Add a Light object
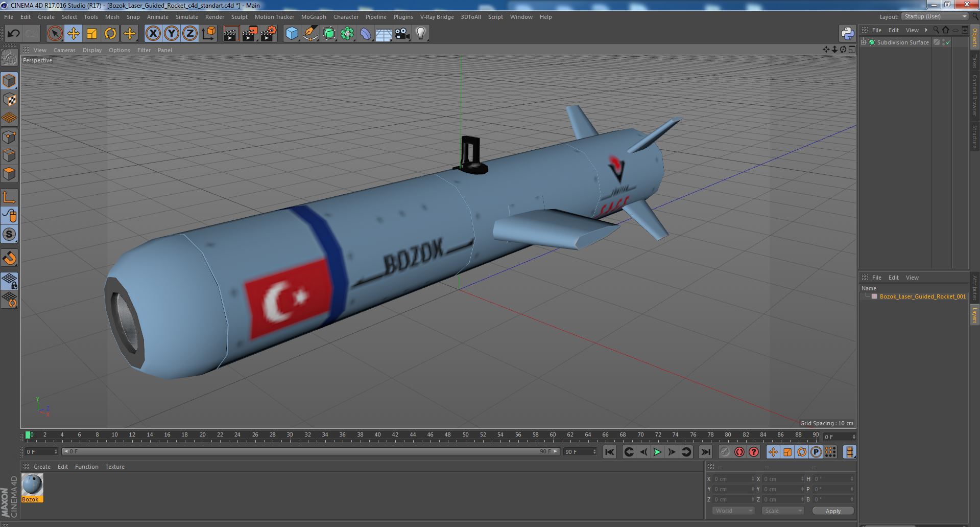The image size is (980, 527). point(420,34)
